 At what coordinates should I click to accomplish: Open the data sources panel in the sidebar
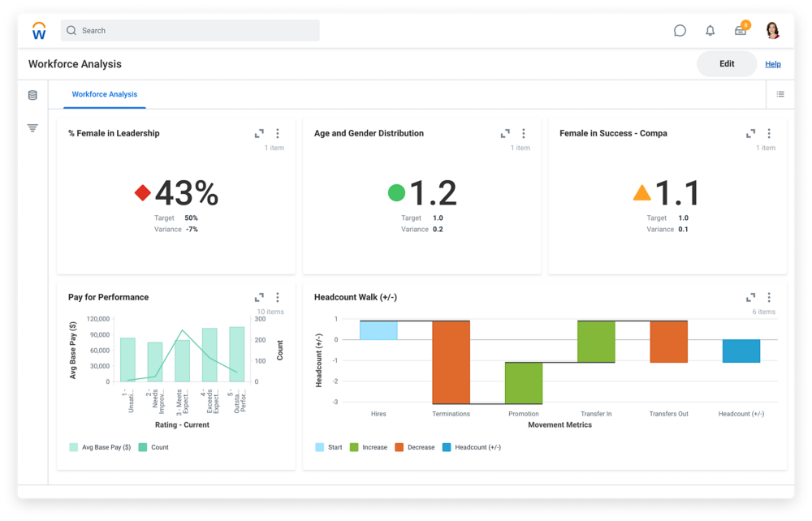pyautogui.click(x=32, y=95)
